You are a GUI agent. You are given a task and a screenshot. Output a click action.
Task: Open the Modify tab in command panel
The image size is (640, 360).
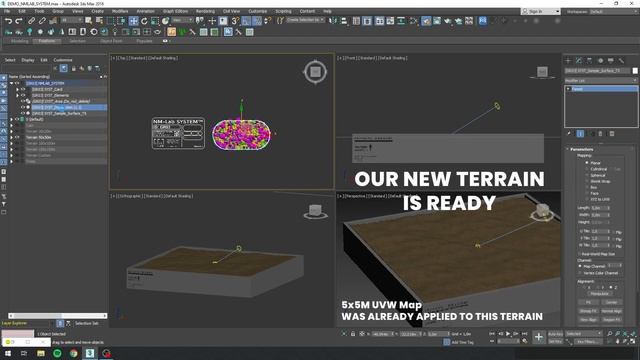(x=579, y=60)
